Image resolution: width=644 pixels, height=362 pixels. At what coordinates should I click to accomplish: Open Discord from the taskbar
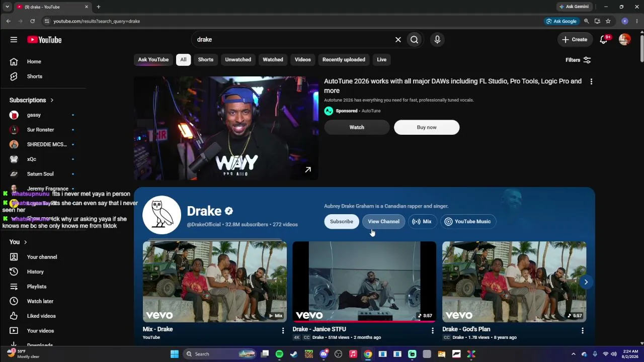324,354
